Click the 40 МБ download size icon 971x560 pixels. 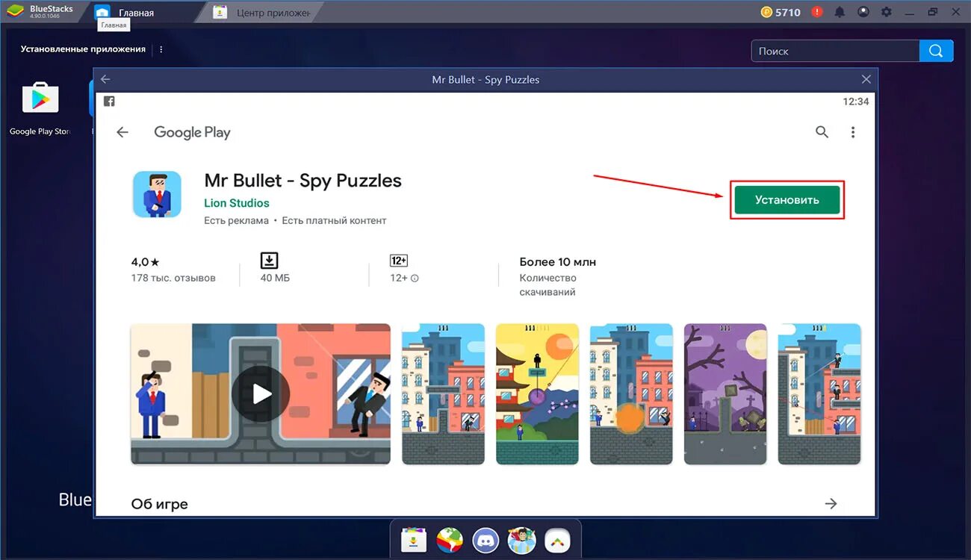point(269,261)
